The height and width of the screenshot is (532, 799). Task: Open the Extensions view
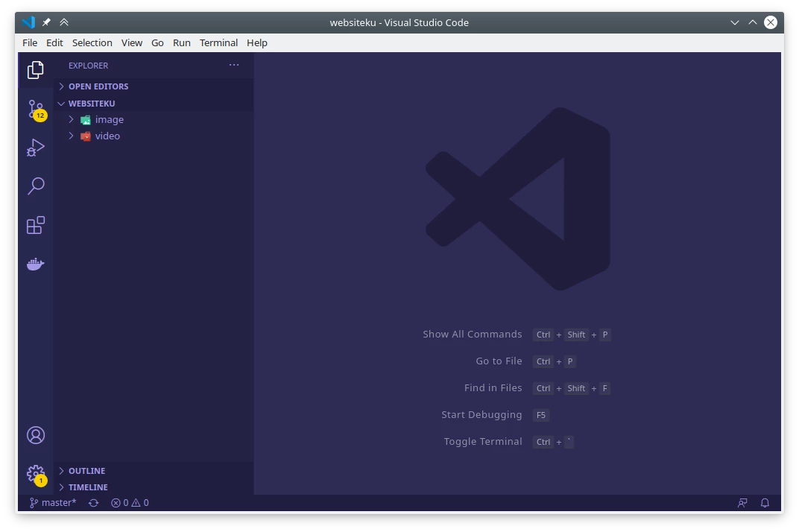(x=35, y=225)
